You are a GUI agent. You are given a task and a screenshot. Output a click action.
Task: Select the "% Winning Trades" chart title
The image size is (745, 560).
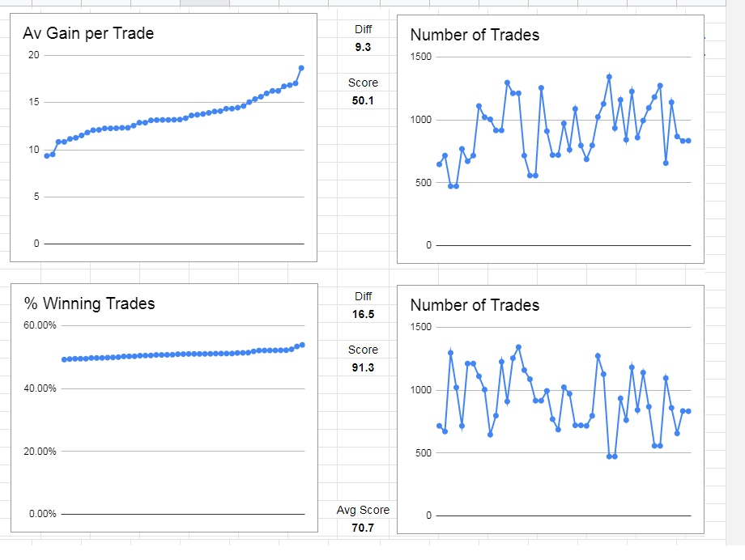(x=89, y=303)
